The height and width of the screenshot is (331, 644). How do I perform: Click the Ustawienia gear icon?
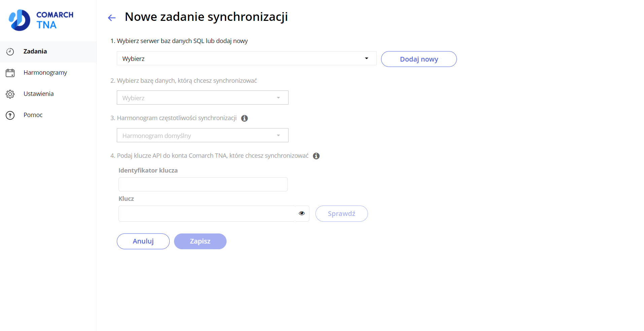(10, 94)
